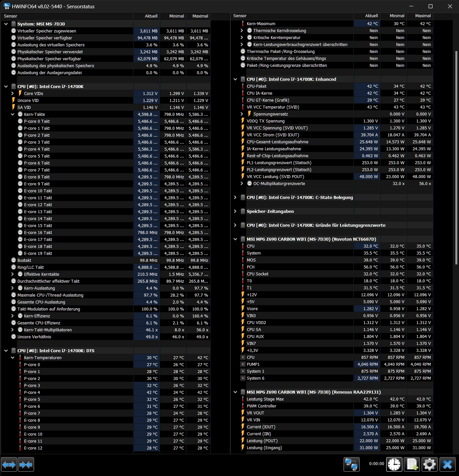Image resolution: width=459 pixels, height=476 pixels.
Task: Select the CPU-Gesamt-Leistungsaufnahme row
Action: [332, 142]
